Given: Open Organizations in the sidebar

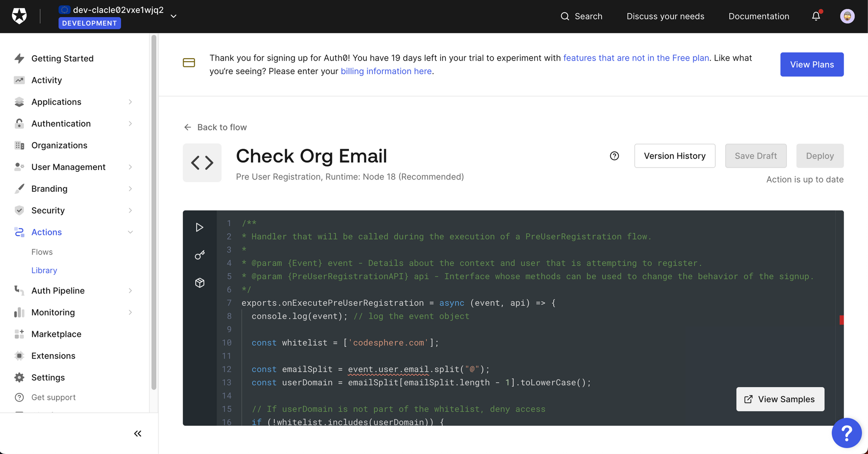Looking at the screenshot, I should click(x=59, y=145).
